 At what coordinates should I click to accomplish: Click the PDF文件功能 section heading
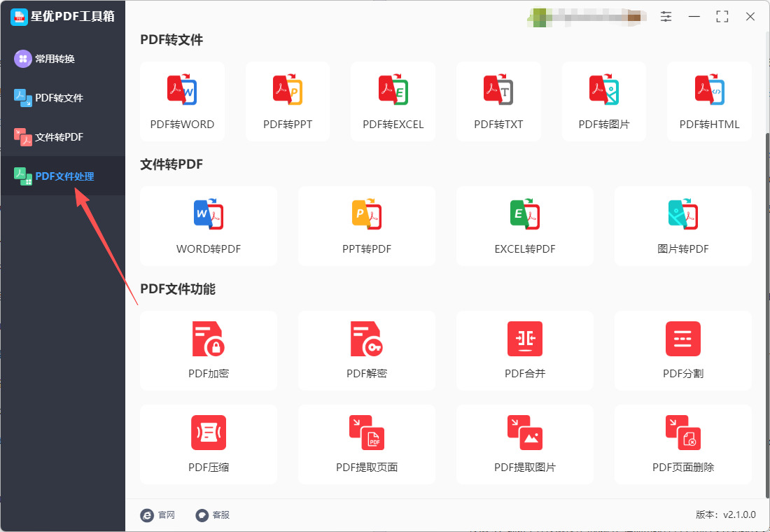click(x=178, y=289)
